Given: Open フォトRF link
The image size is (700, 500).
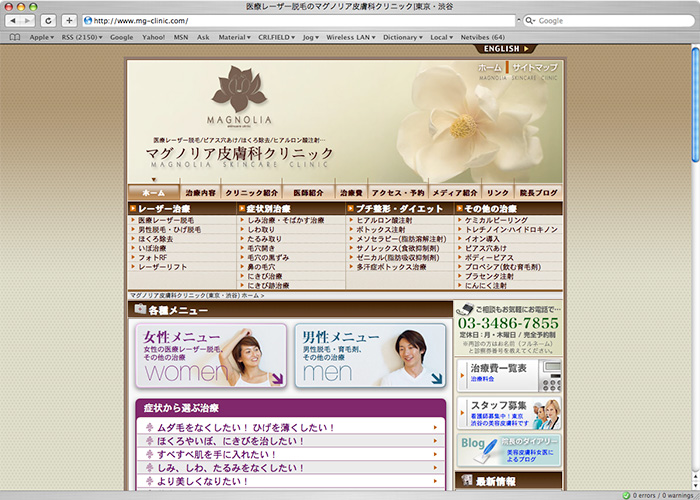Looking at the screenshot, I should click(152, 258).
